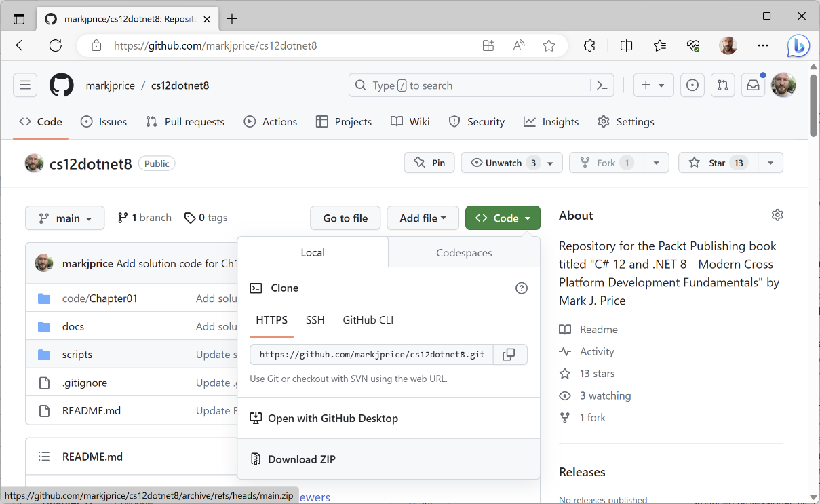The height and width of the screenshot is (504, 820).
Task: Star the cs12dotnet8 repository
Action: click(718, 163)
